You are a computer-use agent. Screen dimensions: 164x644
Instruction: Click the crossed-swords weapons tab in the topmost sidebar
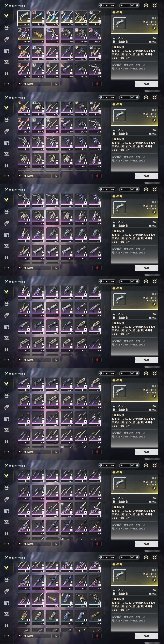point(7,16)
